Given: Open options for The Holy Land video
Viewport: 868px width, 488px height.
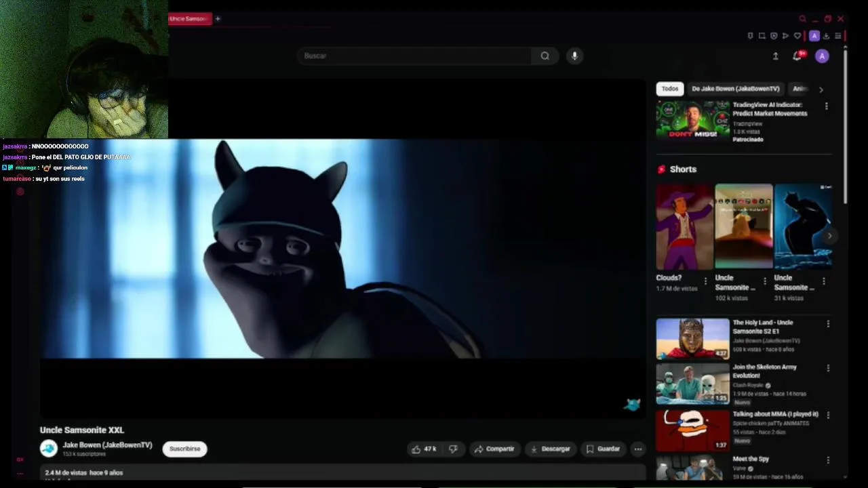Looking at the screenshot, I should tap(827, 325).
